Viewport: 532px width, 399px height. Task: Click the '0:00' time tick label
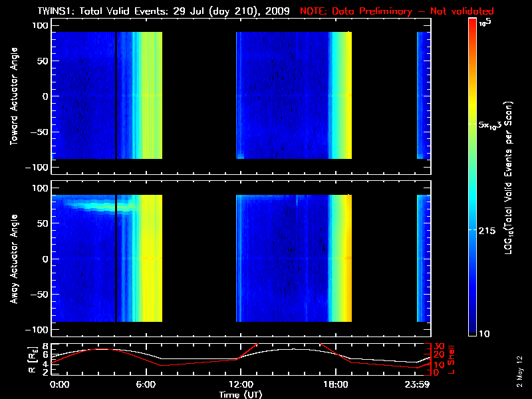tap(59, 384)
